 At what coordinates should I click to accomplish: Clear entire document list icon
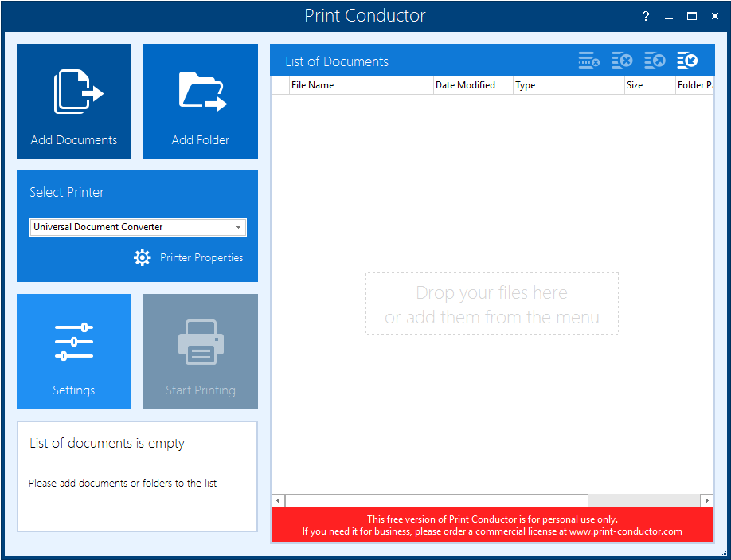tap(622, 61)
